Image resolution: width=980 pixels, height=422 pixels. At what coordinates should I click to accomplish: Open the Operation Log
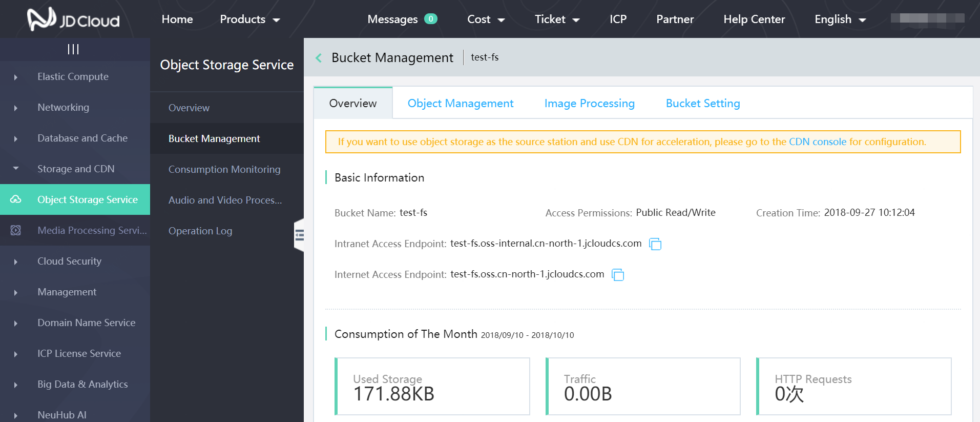tap(227, 231)
